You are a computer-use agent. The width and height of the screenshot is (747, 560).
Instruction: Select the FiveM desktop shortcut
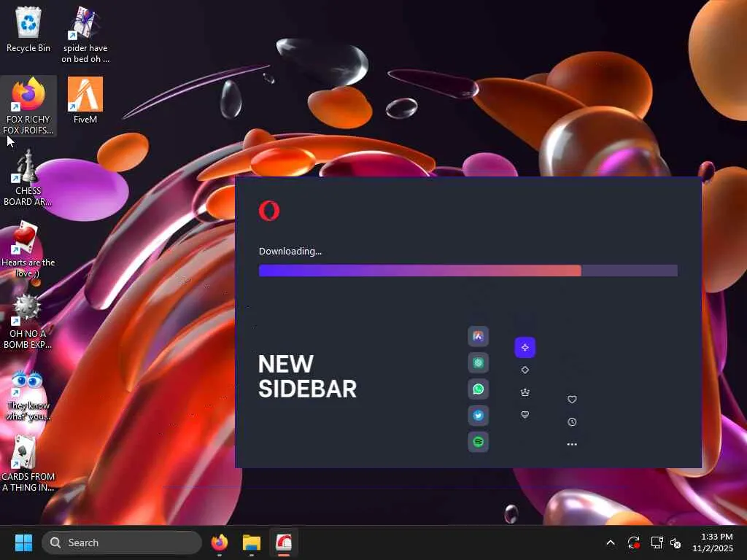coord(85,101)
